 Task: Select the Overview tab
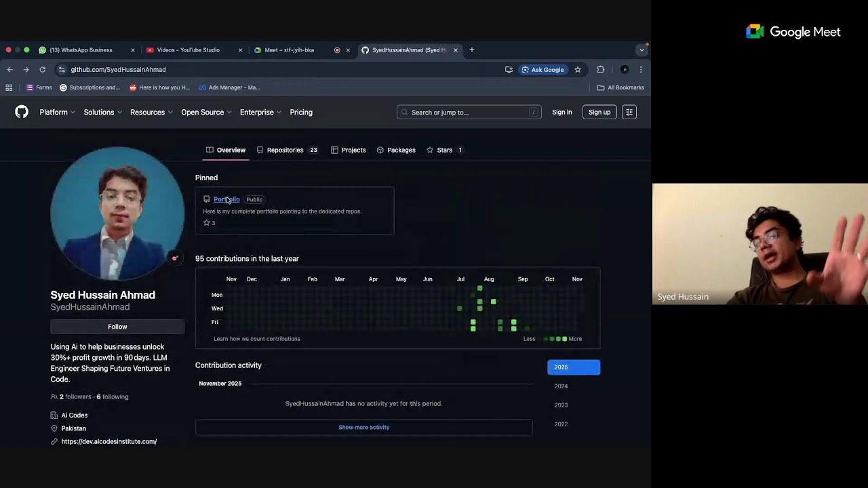click(226, 150)
